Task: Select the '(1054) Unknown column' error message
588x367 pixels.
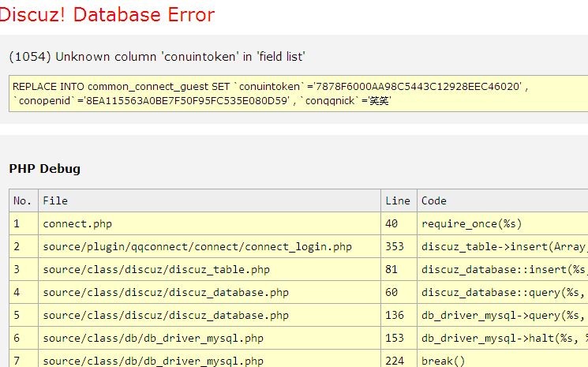Action: [157, 57]
